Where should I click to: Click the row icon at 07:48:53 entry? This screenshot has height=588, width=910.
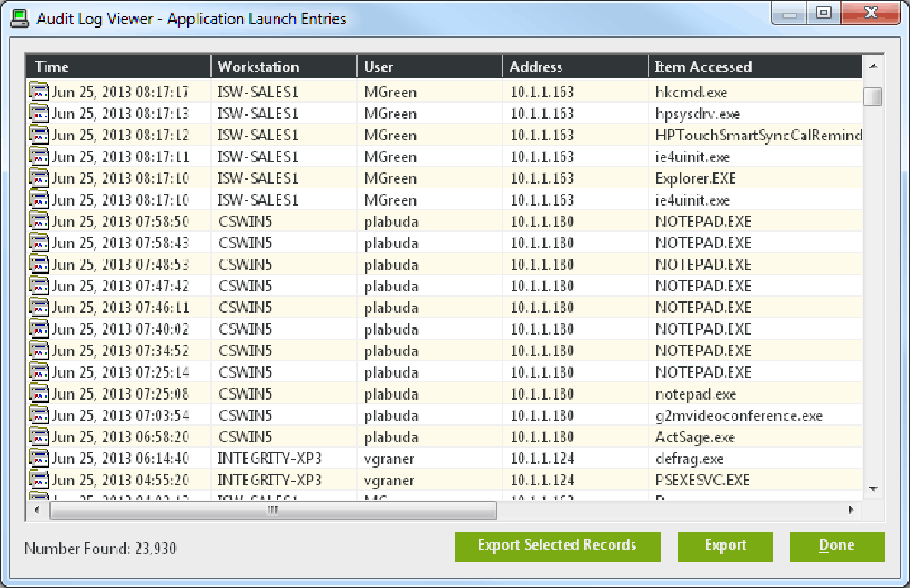(39, 265)
